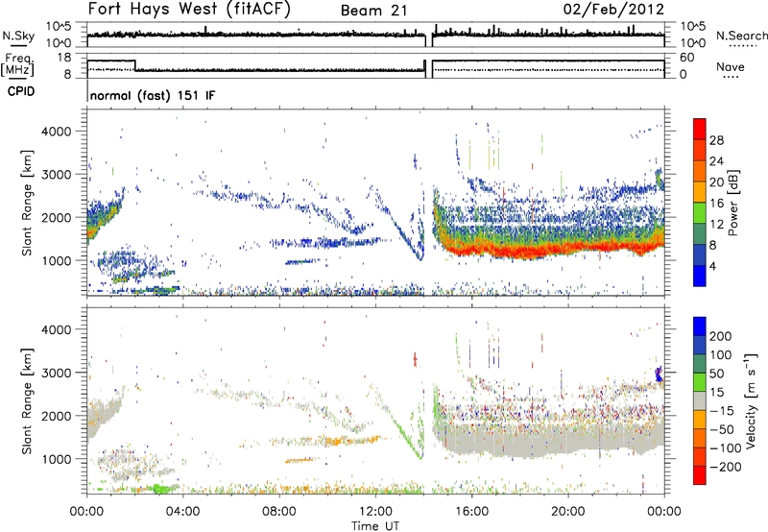Viewport: 768px width, 532px height.
Task: Click "Slant Range [km]" label of power panel
Action: [x=27, y=203]
